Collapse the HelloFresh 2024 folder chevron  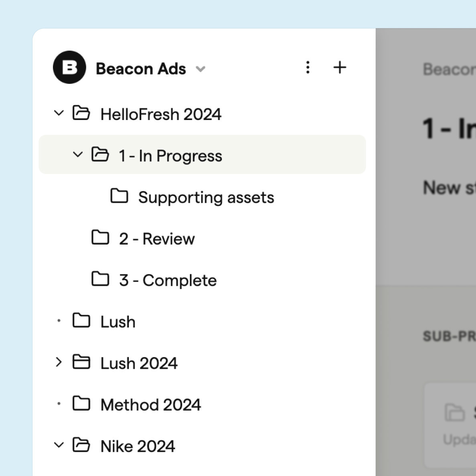point(59,113)
